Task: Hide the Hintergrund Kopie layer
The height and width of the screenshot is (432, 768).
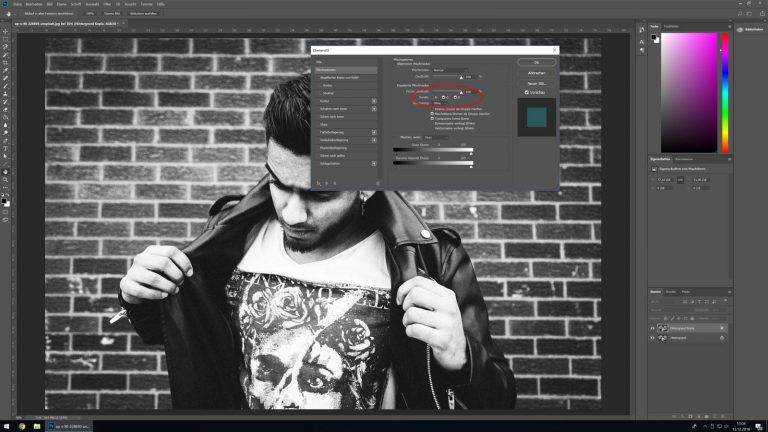Action: click(x=652, y=328)
